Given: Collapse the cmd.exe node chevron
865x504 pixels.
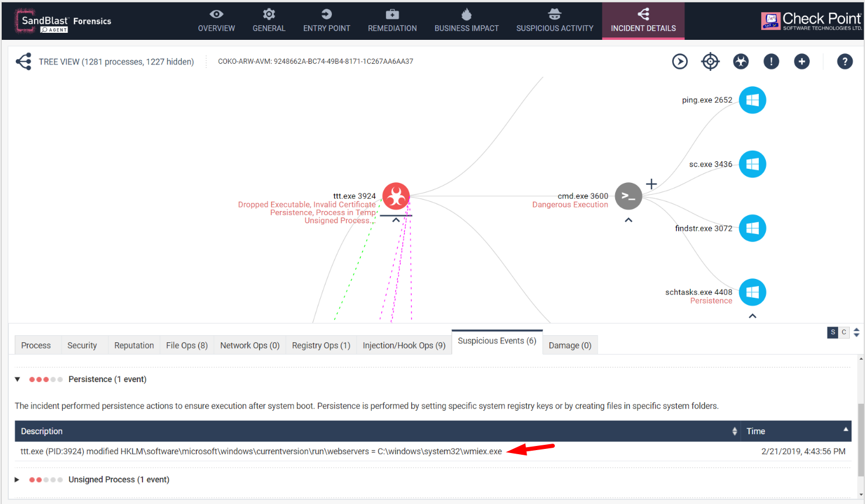Looking at the screenshot, I should point(628,220).
